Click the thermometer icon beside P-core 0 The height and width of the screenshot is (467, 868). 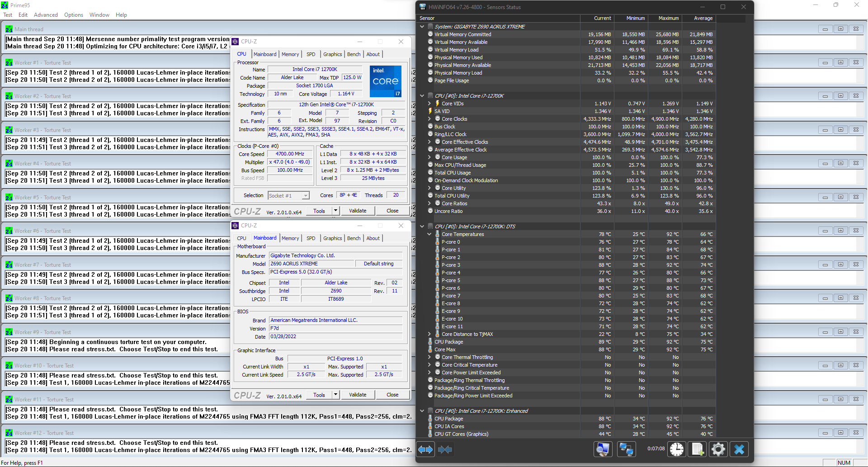point(438,241)
